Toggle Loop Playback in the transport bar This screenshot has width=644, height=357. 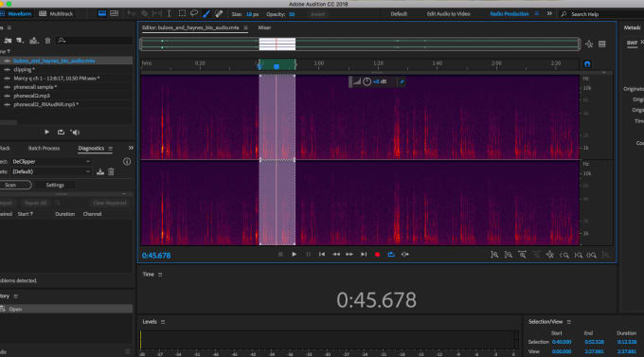(x=391, y=255)
